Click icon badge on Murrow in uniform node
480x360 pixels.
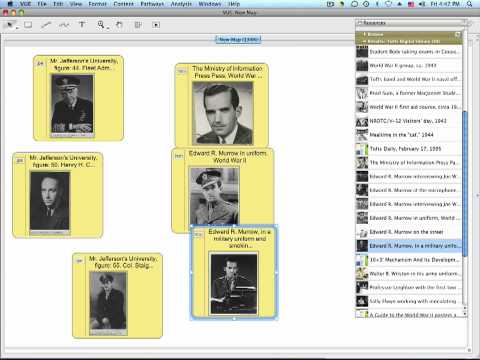pos(178,156)
